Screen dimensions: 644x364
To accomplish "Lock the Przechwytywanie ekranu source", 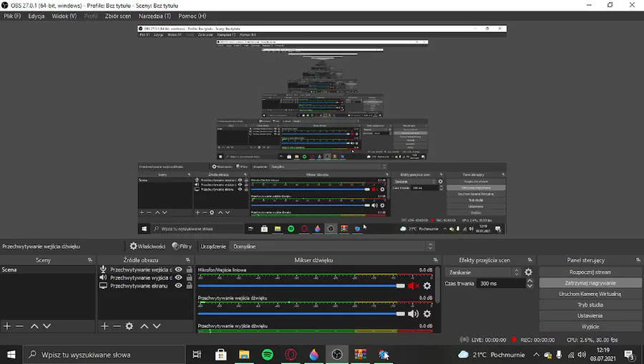I will [189, 285].
